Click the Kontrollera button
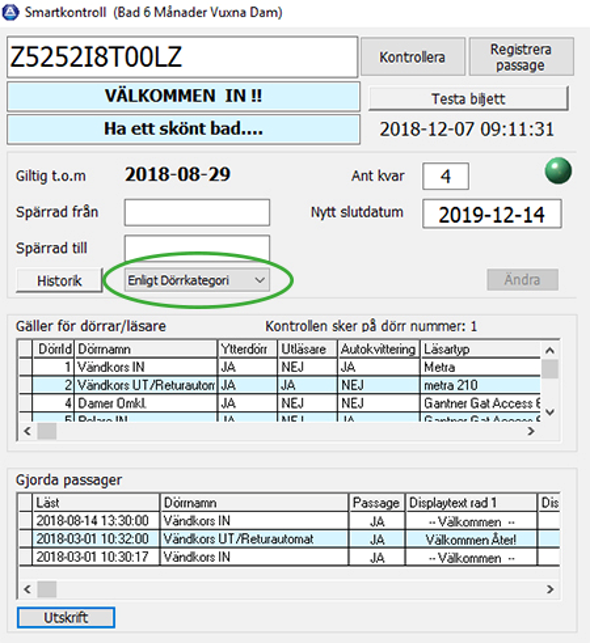590x643 pixels. (x=412, y=57)
